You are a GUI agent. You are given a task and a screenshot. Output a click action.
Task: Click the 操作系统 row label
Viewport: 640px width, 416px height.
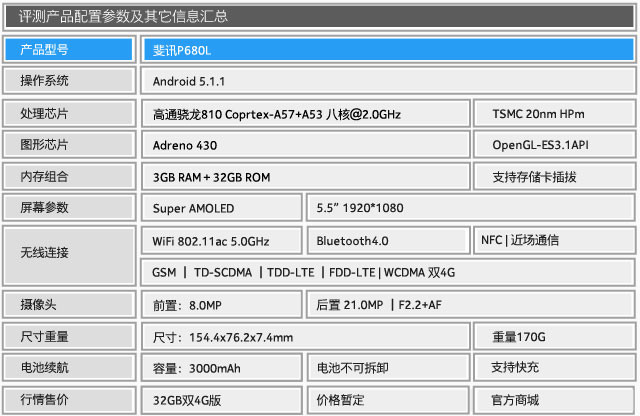[67, 81]
